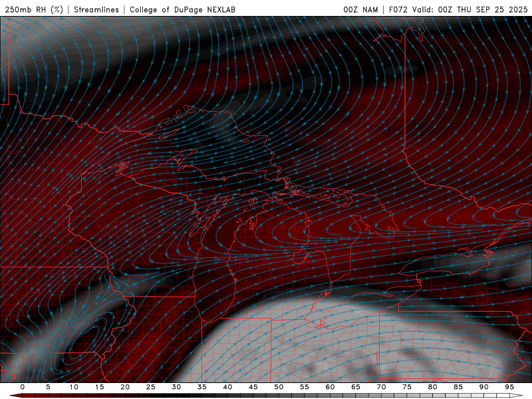Click the colorbar label "35"
The height and width of the screenshot is (399, 532).
[x=201, y=387]
